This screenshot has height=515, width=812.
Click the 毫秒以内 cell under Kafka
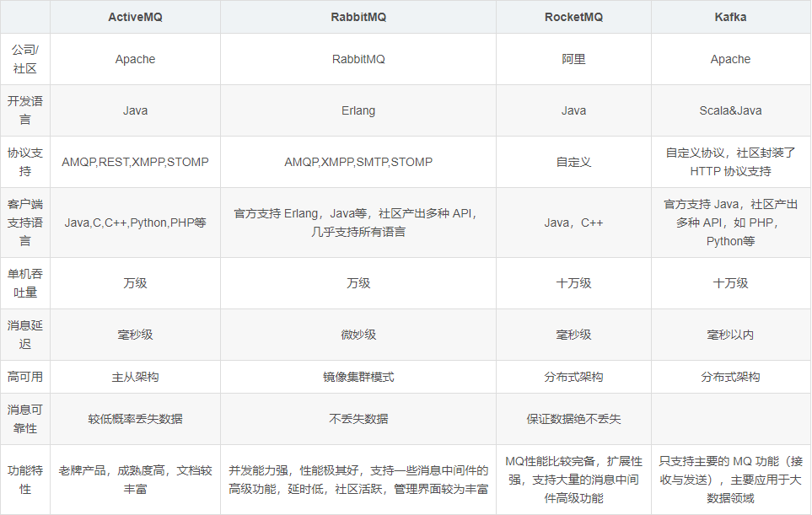pos(731,335)
